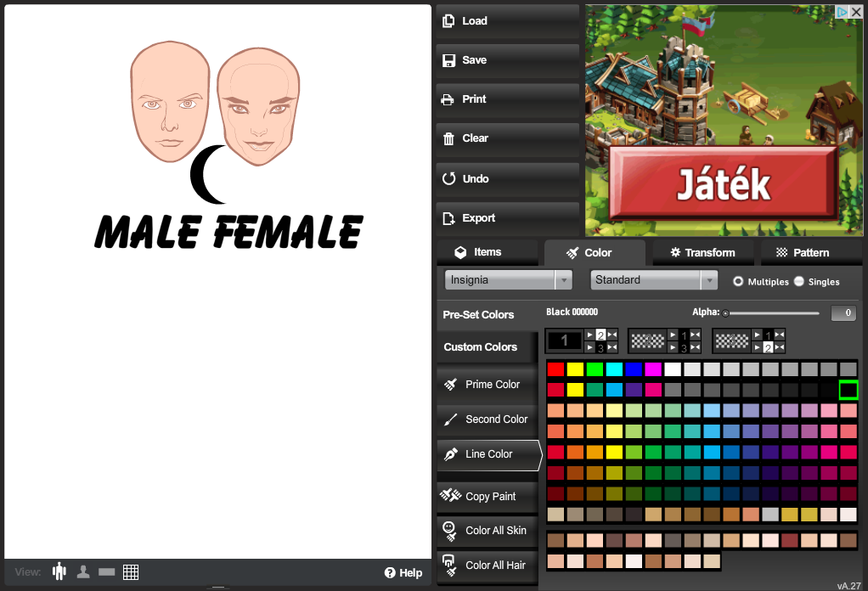Open the Help link
The width and height of the screenshot is (868, 591).
[x=403, y=572]
